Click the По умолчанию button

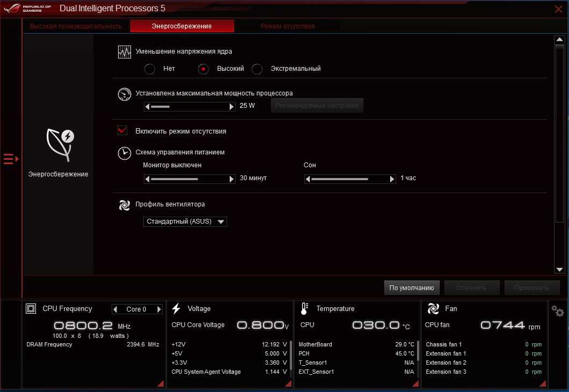pyautogui.click(x=412, y=288)
